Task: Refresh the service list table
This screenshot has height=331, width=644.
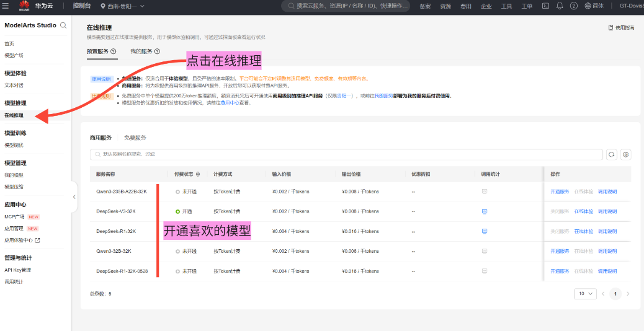Action: [612, 154]
